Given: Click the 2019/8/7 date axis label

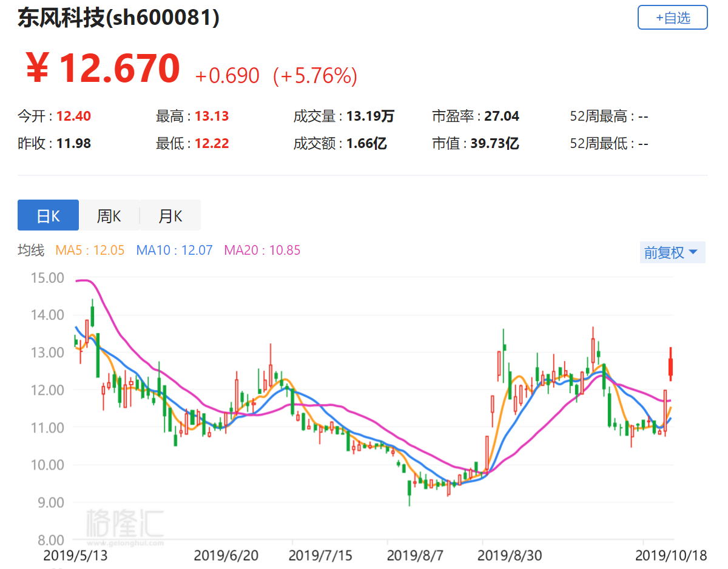Looking at the screenshot, I should [x=416, y=555].
